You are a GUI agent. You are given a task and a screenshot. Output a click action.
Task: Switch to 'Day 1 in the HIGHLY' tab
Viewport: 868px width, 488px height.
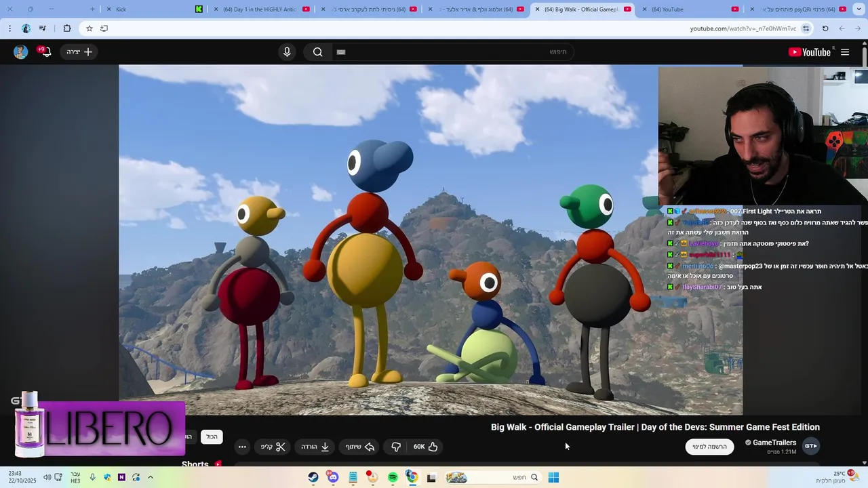[x=261, y=9]
